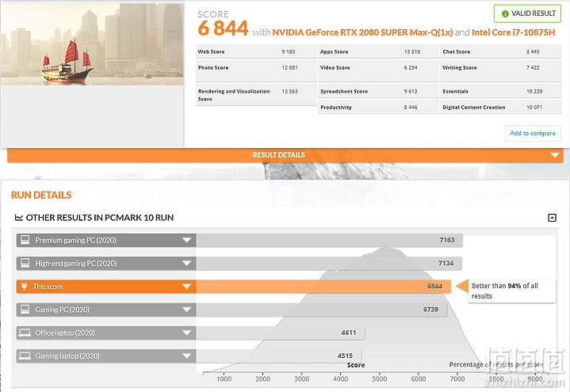Click the Hong Kong junk boat thumbnail
570x392 pixels.
[92, 44]
